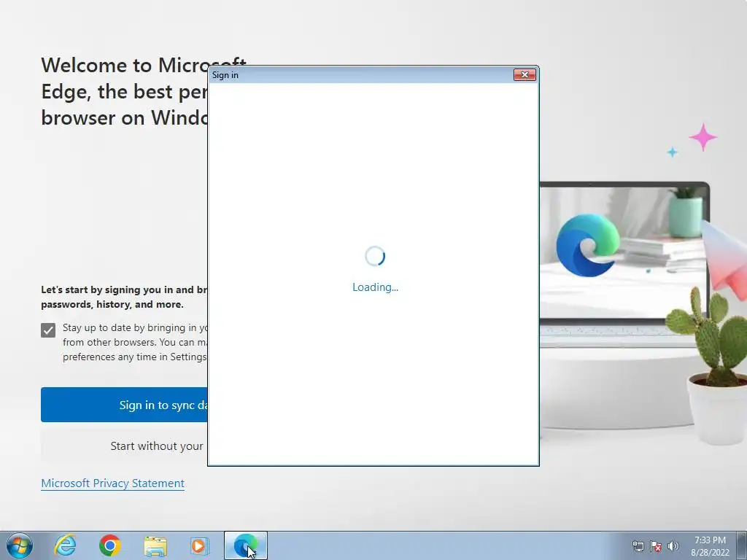Image resolution: width=747 pixels, height=560 pixels.
Task: Launch Windows Media Player from taskbar
Action: point(199,545)
